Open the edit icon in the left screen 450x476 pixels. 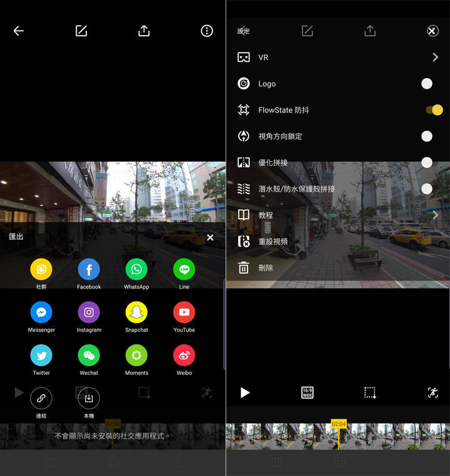(x=81, y=31)
